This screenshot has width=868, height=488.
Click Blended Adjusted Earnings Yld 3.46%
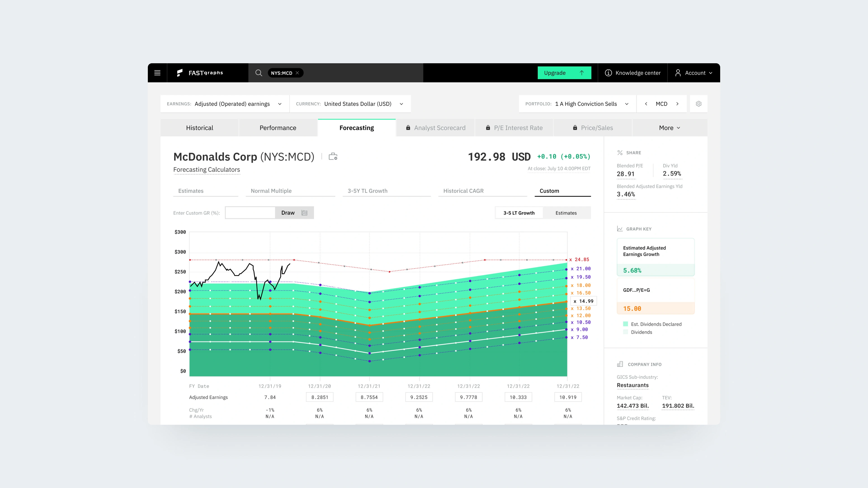point(626,194)
